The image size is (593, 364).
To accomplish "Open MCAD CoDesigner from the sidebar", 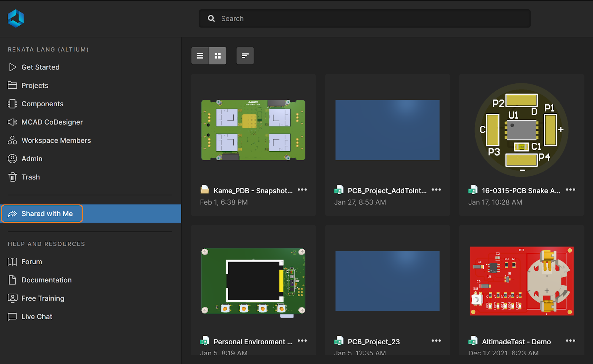I will (52, 122).
